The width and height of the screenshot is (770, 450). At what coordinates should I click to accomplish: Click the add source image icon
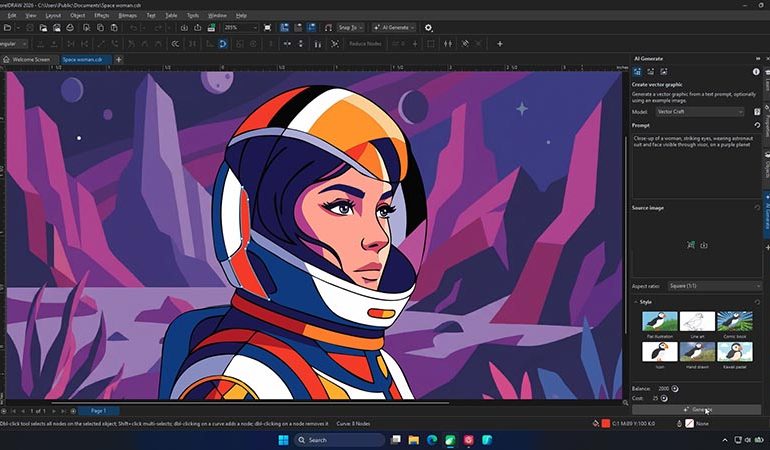[691, 245]
